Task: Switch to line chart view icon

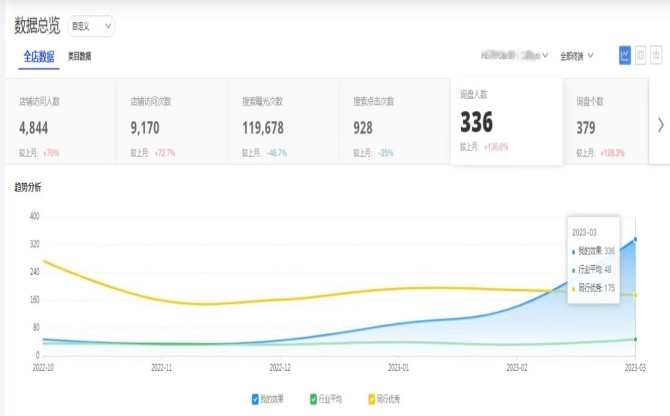Action: click(625, 55)
